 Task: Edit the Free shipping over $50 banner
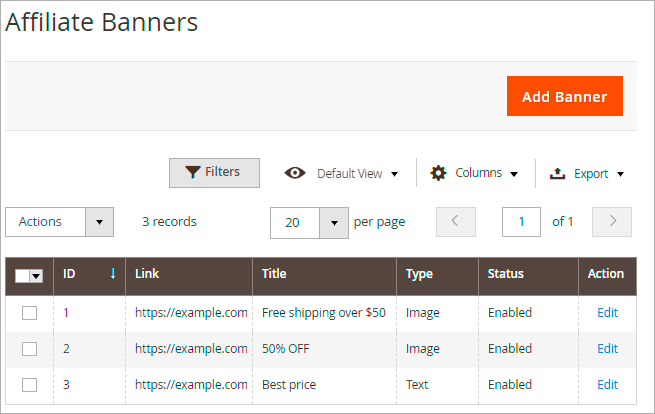(x=607, y=313)
